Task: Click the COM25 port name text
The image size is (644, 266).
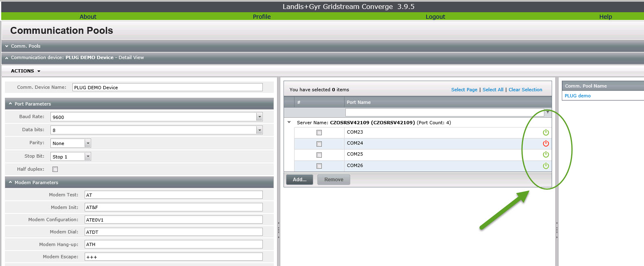Action: [x=355, y=154]
